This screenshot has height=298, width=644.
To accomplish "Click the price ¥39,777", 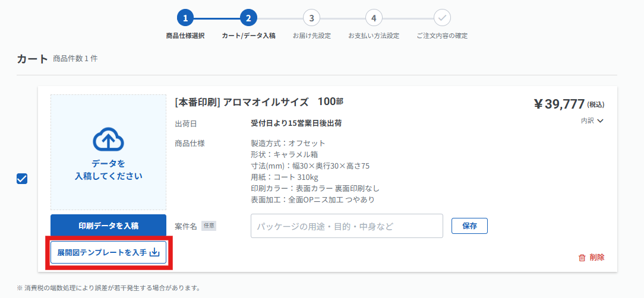I will (559, 104).
